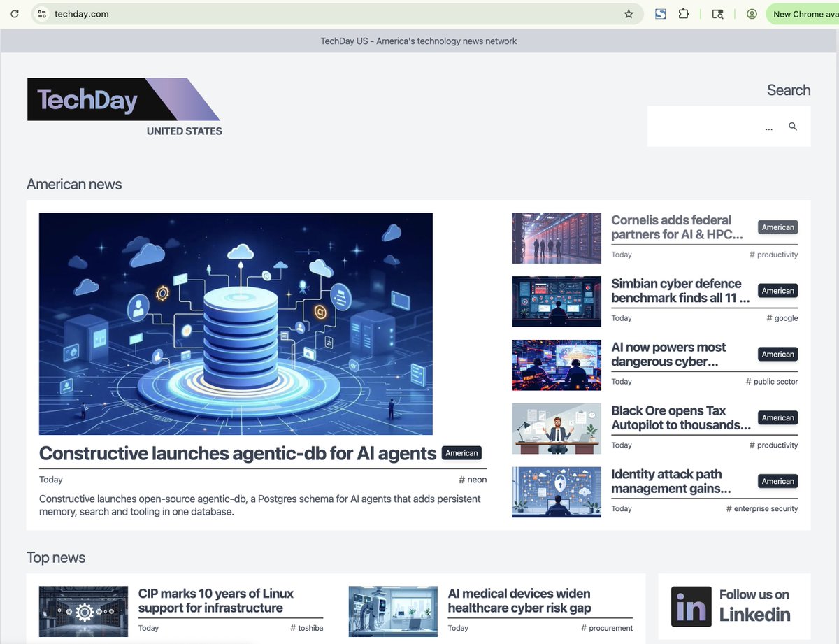Open the Constructive agentic-db featured image

pyautogui.click(x=236, y=324)
